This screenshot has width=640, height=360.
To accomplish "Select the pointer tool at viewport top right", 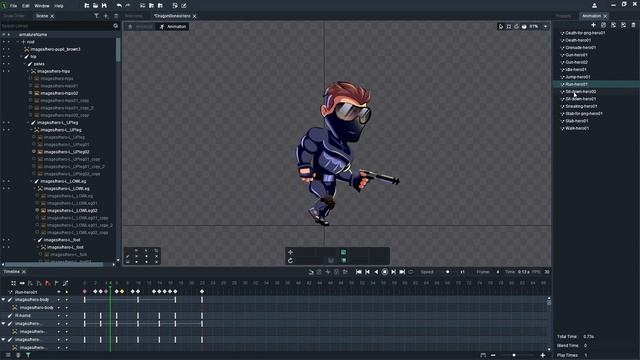I will click(500, 27).
